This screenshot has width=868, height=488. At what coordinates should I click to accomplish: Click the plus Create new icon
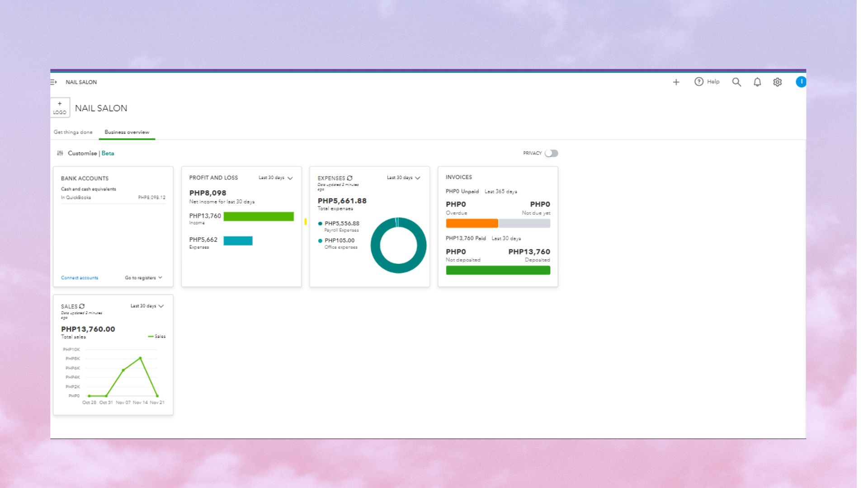pyautogui.click(x=676, y=82)
